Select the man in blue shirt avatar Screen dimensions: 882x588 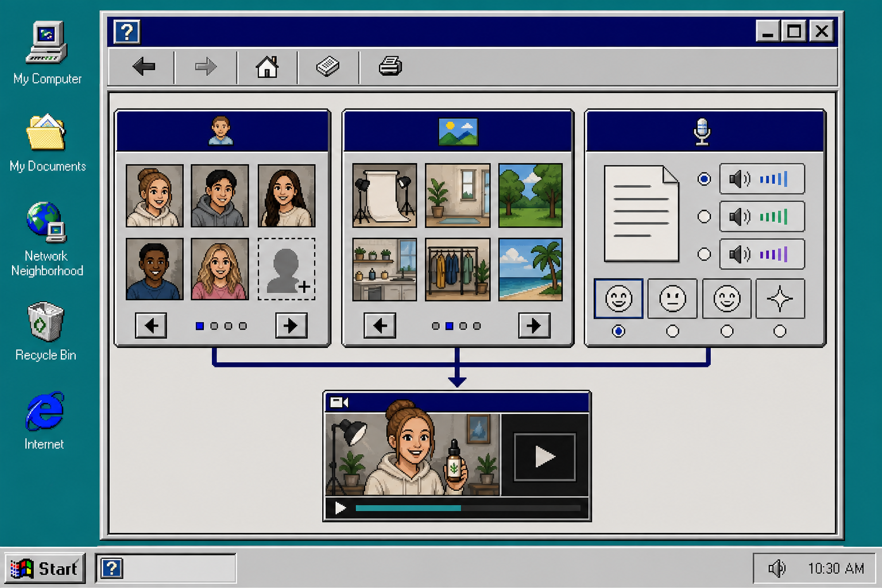pyautogui.click(x=154, y=269)
